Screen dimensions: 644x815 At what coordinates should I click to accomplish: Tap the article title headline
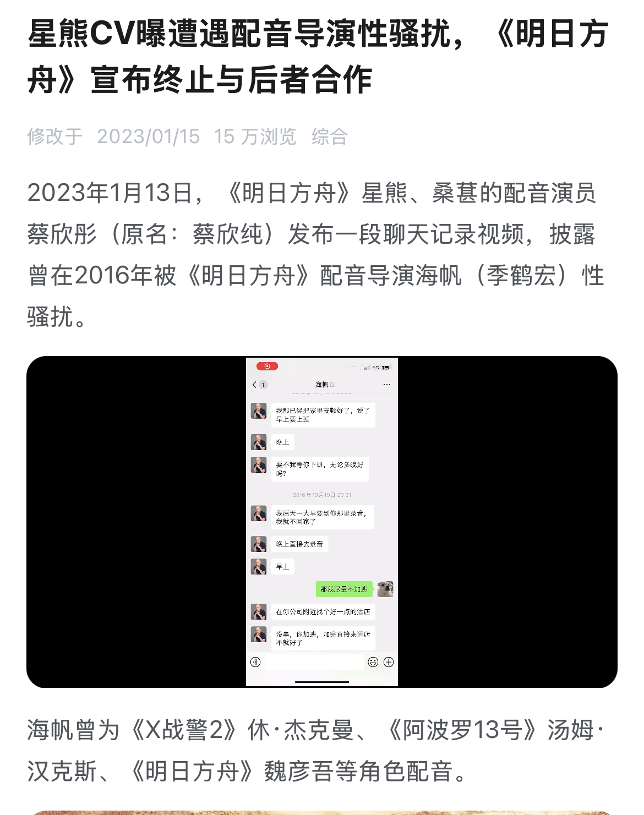pos(318,57)
